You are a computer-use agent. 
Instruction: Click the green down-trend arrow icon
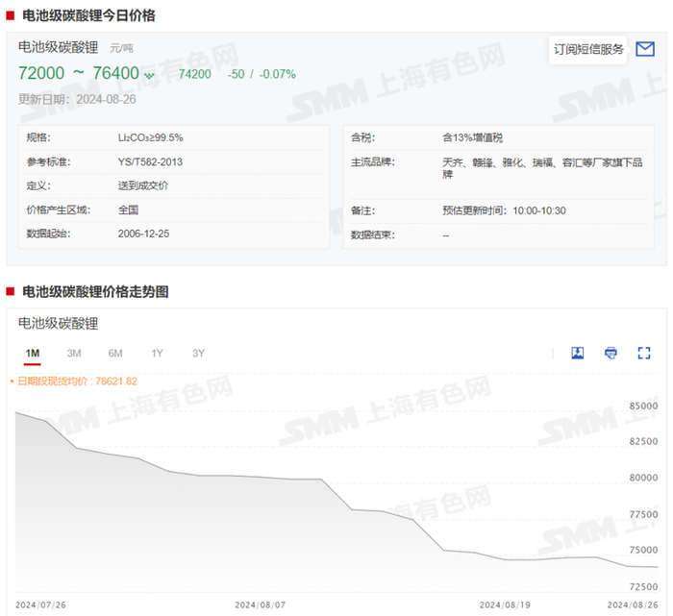149,76
